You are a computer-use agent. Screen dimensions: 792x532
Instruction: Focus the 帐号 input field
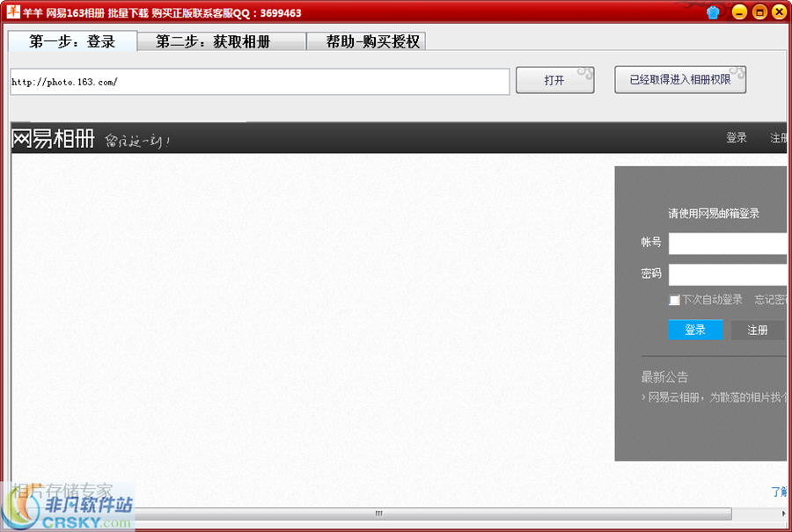click(x=728, y=244)
